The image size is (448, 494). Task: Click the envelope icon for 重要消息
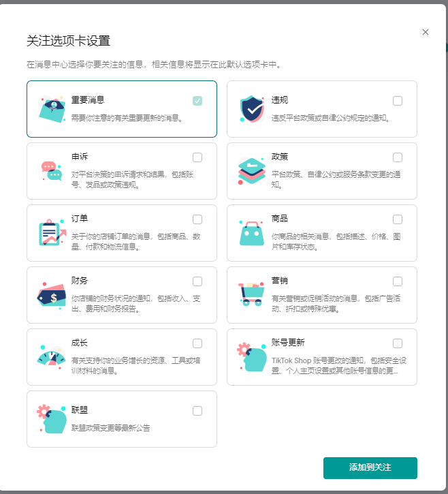[52, 109]
